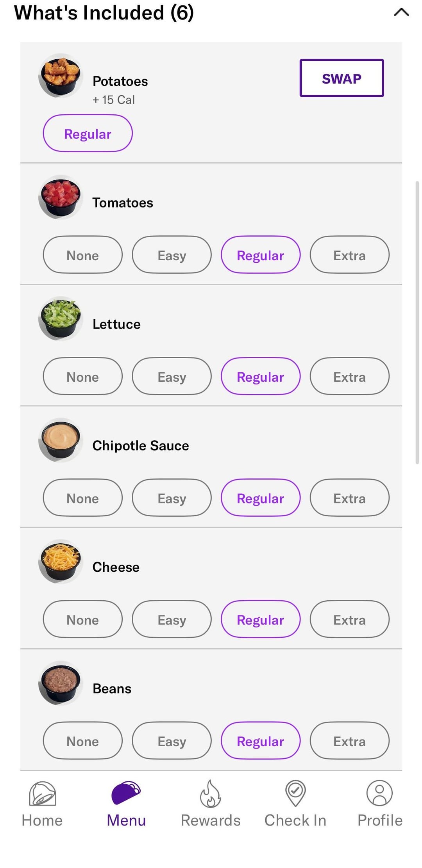This screenshot has height=868, width=422.
Task: Collapse the What's Included section chevron
Action: (401, 12)
